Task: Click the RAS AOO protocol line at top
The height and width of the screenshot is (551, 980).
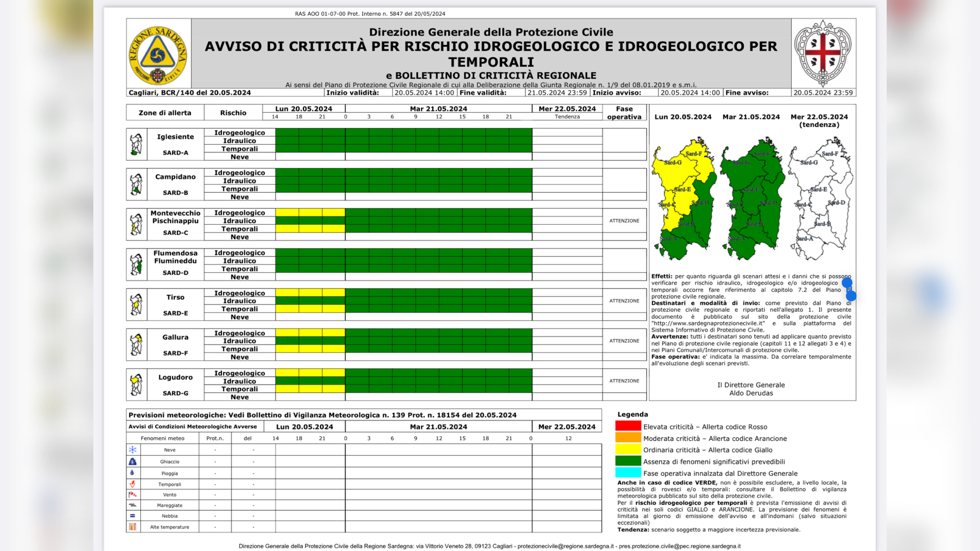Action: point(370,14)
